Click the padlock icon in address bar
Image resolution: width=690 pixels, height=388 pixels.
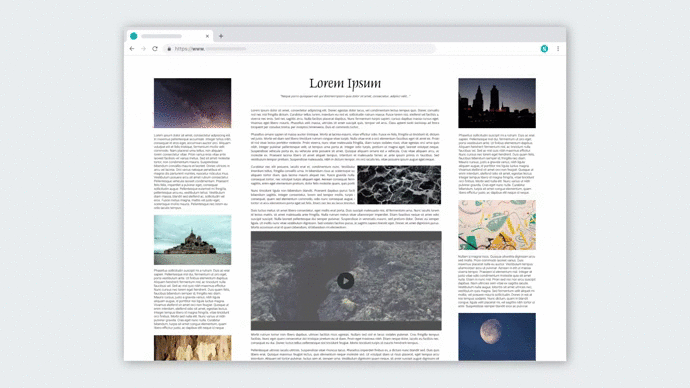coord(169,49)
